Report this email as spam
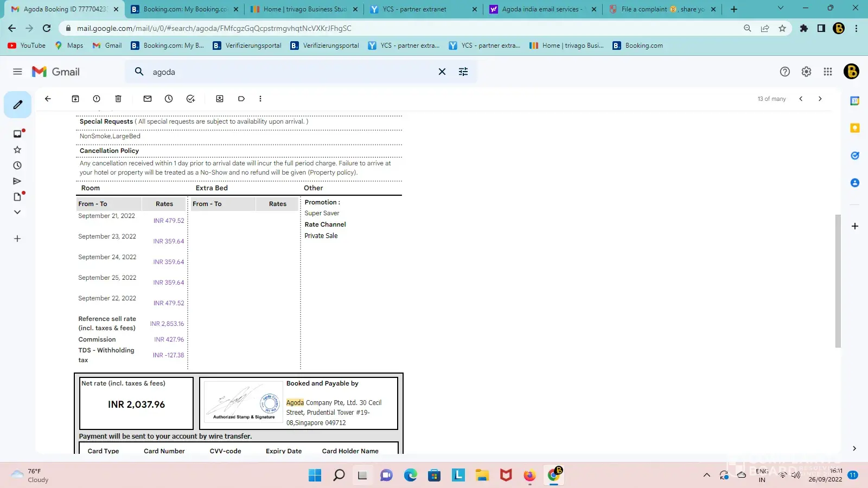 (97, 99)
